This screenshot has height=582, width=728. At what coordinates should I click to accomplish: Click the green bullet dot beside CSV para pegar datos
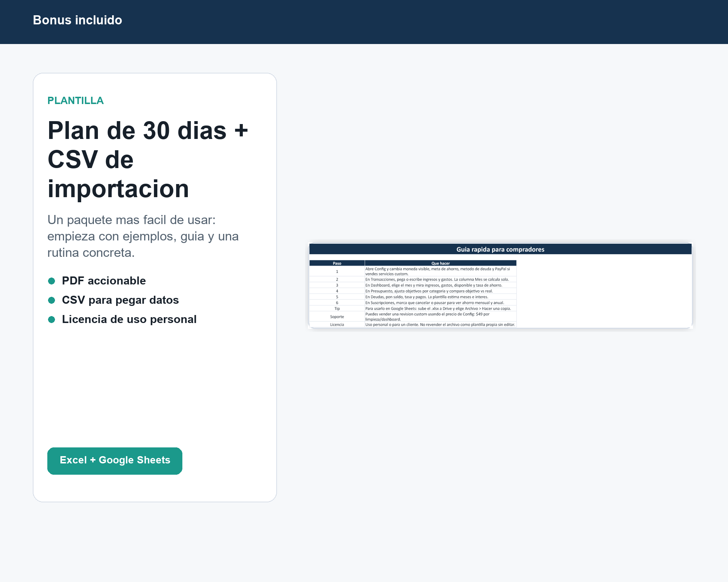pyautogui.click(x=52, y=300)
